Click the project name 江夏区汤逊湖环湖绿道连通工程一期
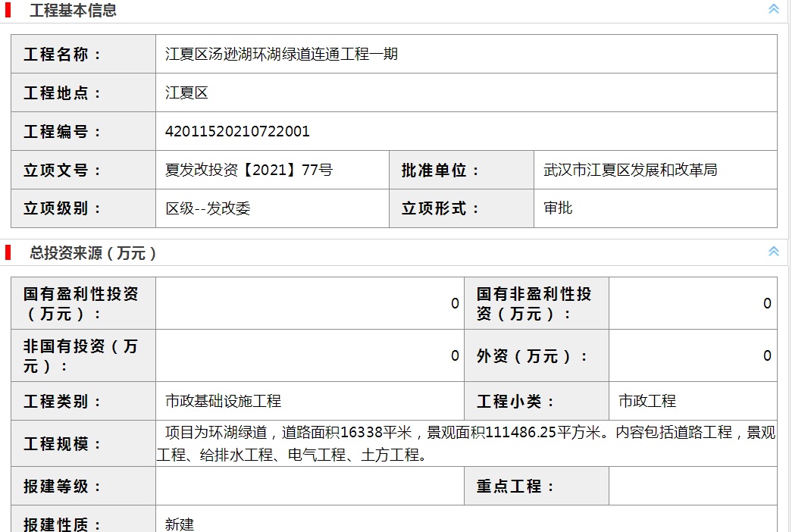This screenshot has height=532, width=811. point(281,54)
